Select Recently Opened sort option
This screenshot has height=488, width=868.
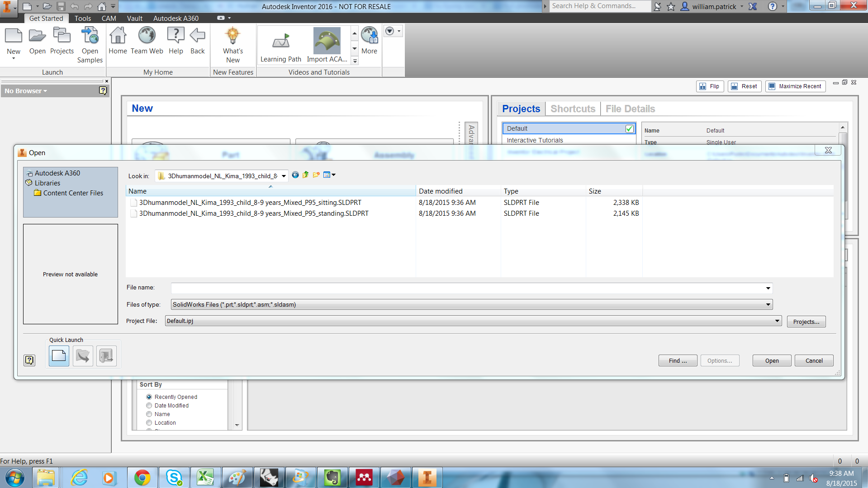(x=149, y=397)
